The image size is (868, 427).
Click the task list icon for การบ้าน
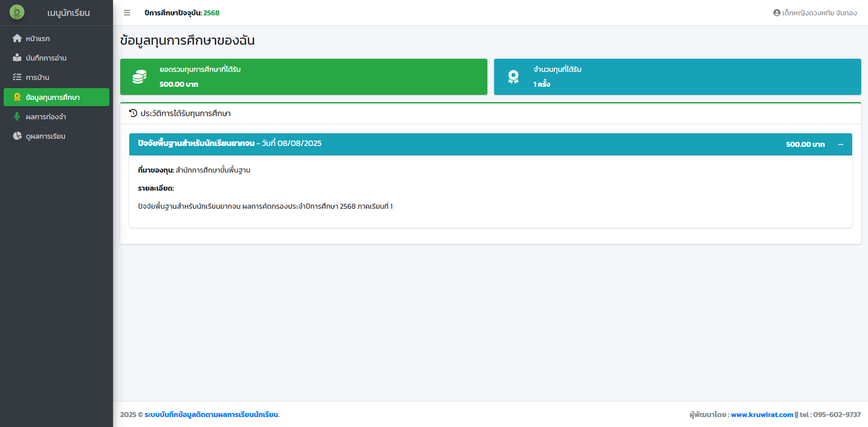pyautogui.click(x=17, y=77)
